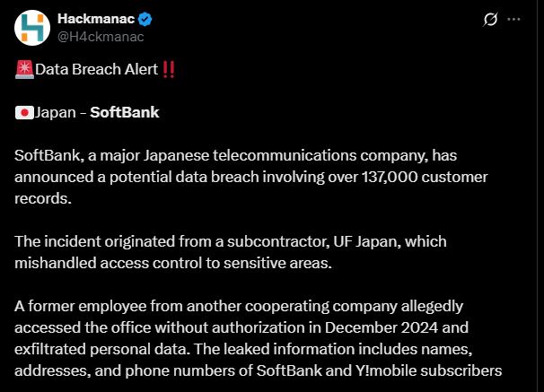Click the 'Data Breach Alert' headline text
The image size is (544, 392).
[x=96, y=69]
